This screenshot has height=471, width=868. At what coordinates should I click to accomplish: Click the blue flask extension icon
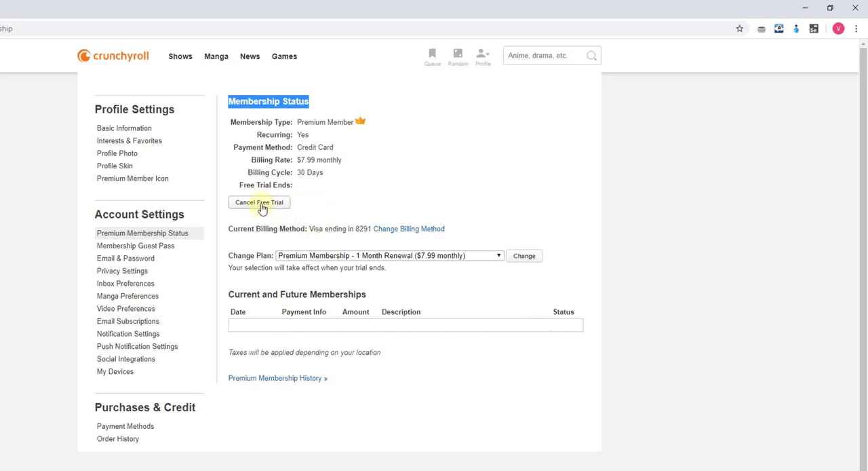796,29
